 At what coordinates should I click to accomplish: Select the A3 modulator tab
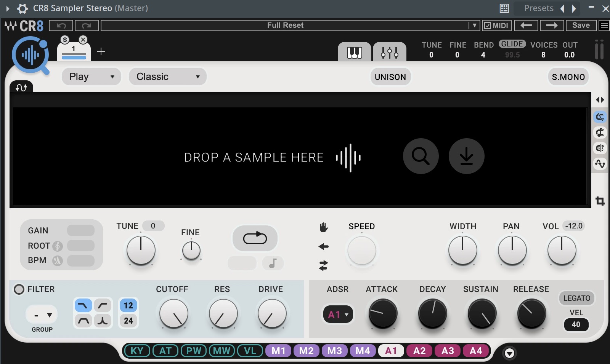pos(448,351)
